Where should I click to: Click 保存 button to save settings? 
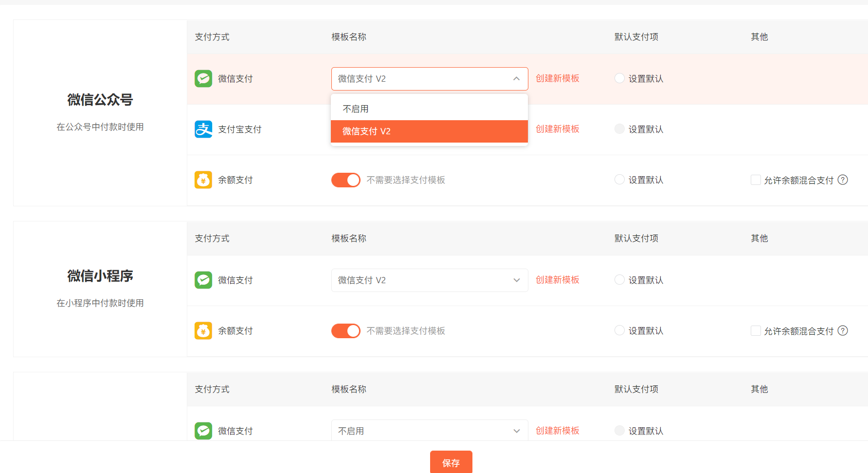point(451,462)
